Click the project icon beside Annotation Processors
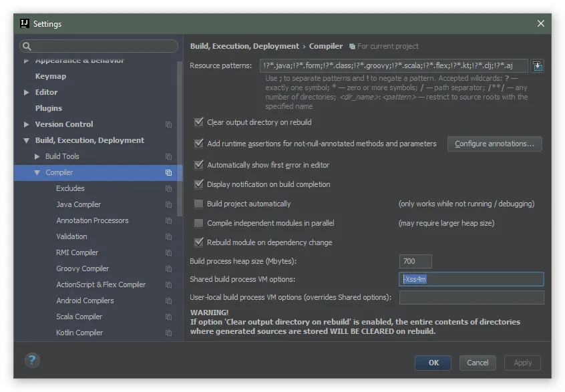 click(168, 221)
